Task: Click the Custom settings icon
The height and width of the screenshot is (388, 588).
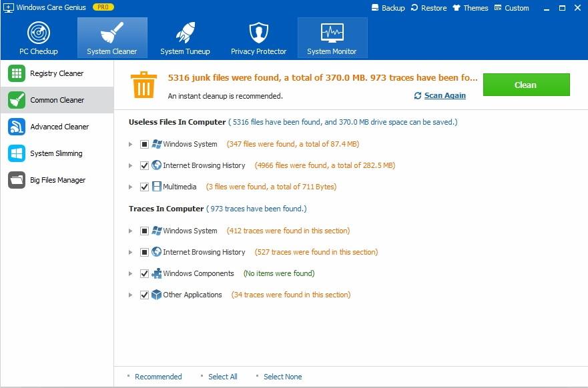Action: tap(498, 7)
